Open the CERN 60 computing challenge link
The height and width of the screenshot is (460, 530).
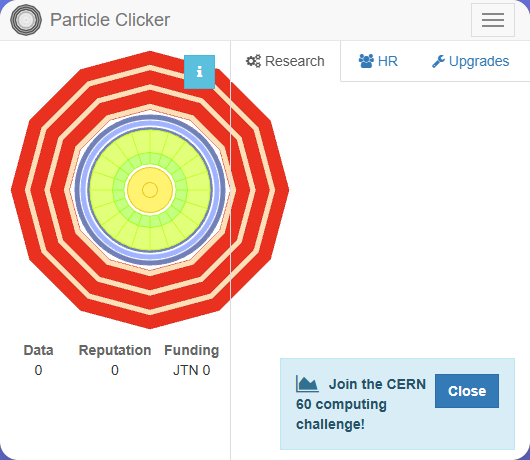tap(361, 404)
